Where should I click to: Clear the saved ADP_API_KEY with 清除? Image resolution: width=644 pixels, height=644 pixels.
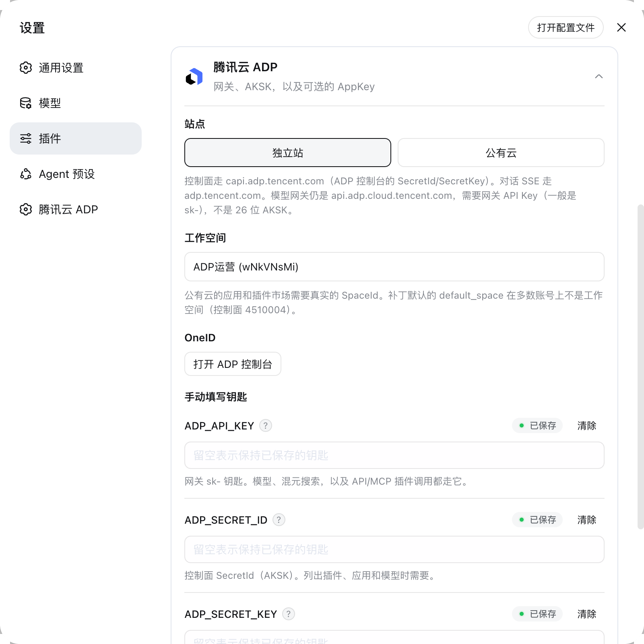coord(587,425)
